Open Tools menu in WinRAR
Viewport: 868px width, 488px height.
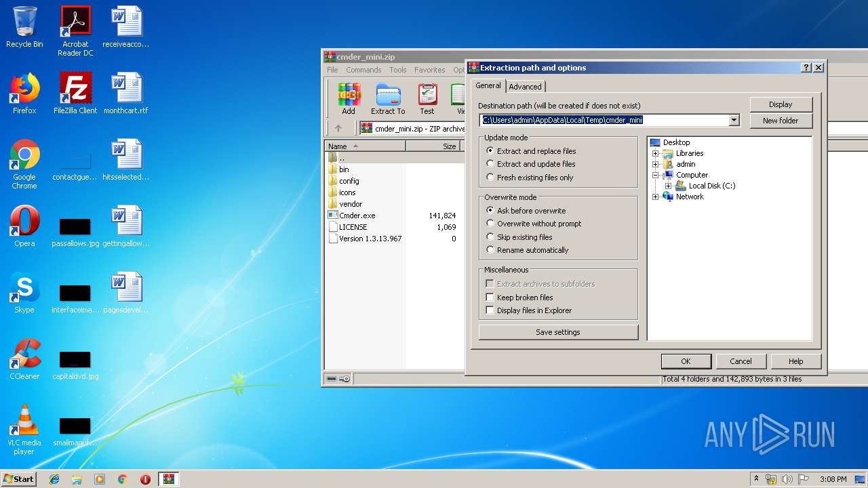tap(398, 70)
